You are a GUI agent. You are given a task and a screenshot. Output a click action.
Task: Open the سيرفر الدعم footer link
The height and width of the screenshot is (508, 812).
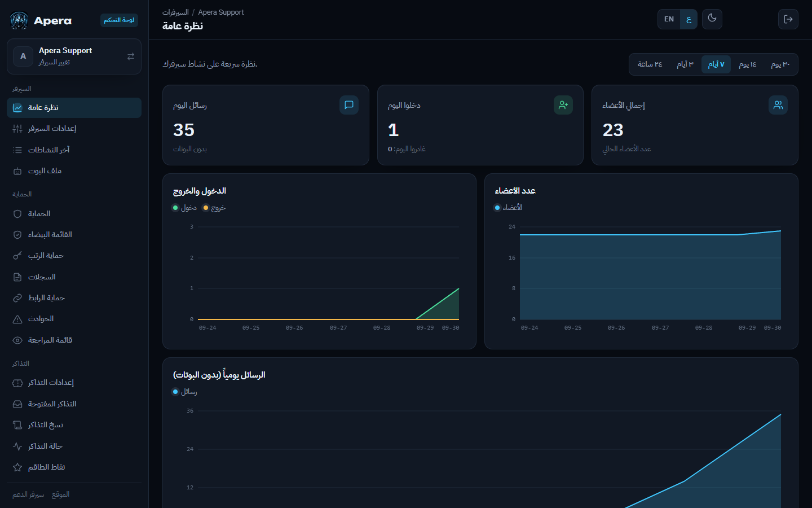click(28, 494)
